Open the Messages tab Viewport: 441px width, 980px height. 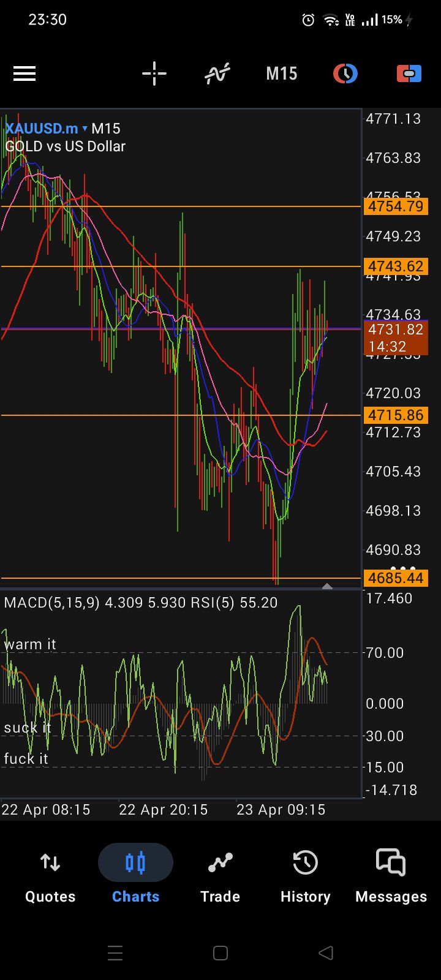pyautogui.click(x=391, y=875)
